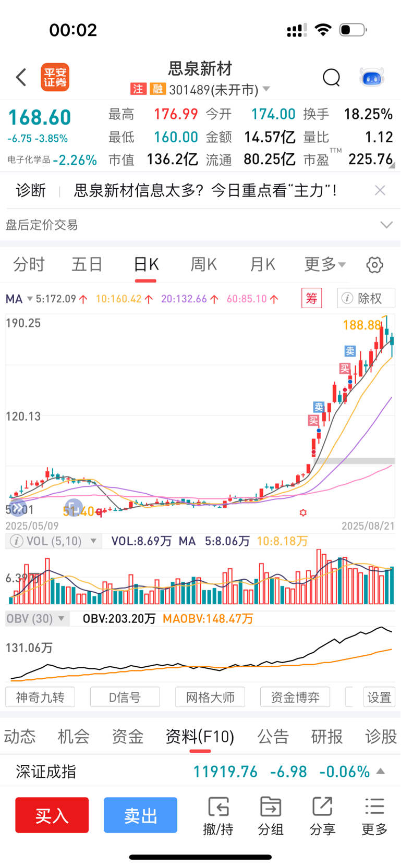
Task: Tap the back arrow icon
Action: [21, 77]
